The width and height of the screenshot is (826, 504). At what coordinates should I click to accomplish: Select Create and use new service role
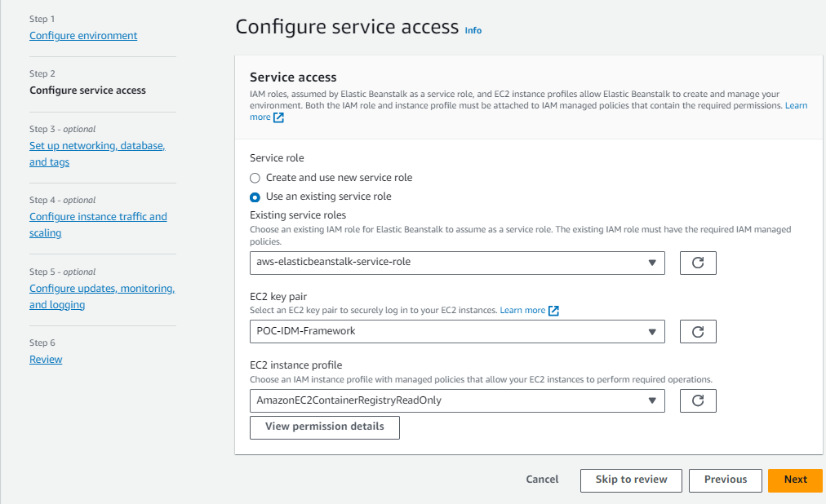(x=255, y=178)
